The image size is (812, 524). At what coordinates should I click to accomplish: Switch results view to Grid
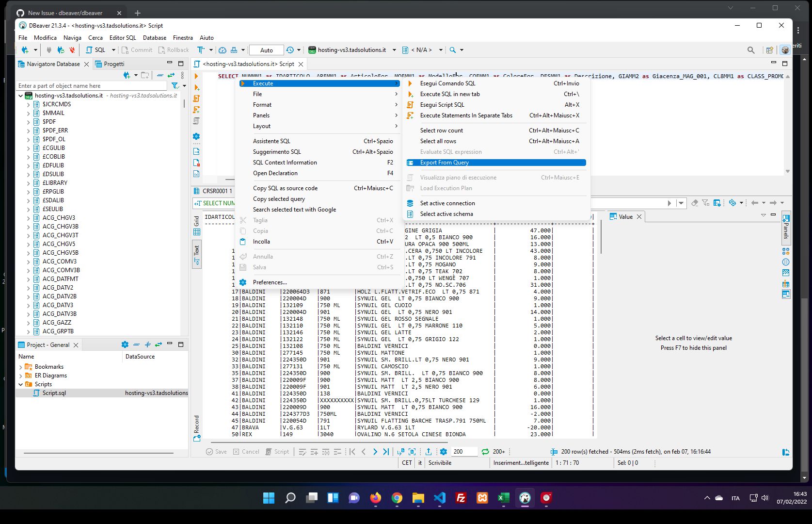[197, 226]
